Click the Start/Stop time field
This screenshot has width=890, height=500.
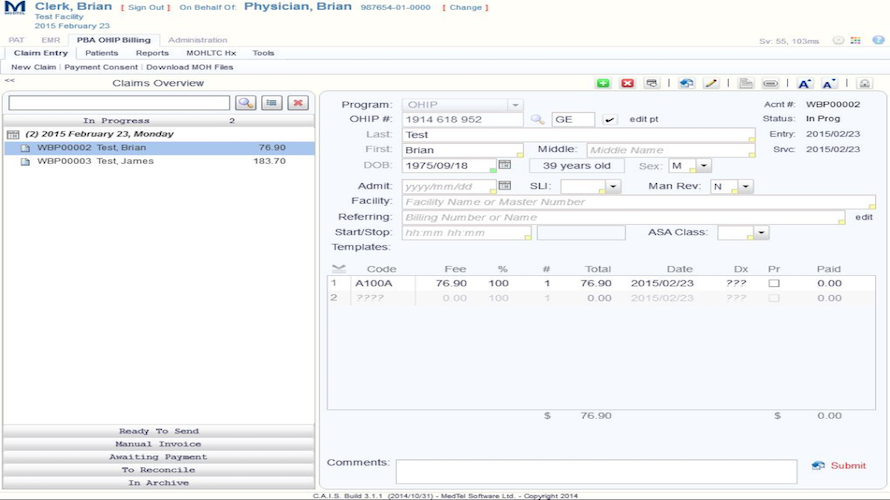click(x=467, y=233)
